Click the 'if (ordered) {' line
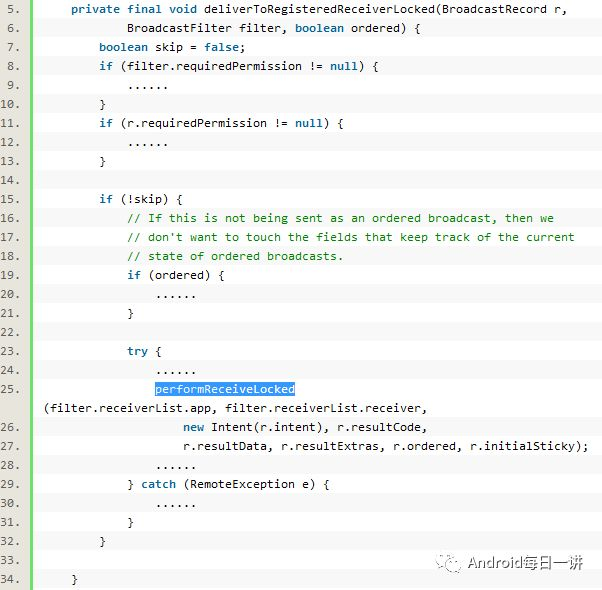The image size is (602, 590). point(176,275)
